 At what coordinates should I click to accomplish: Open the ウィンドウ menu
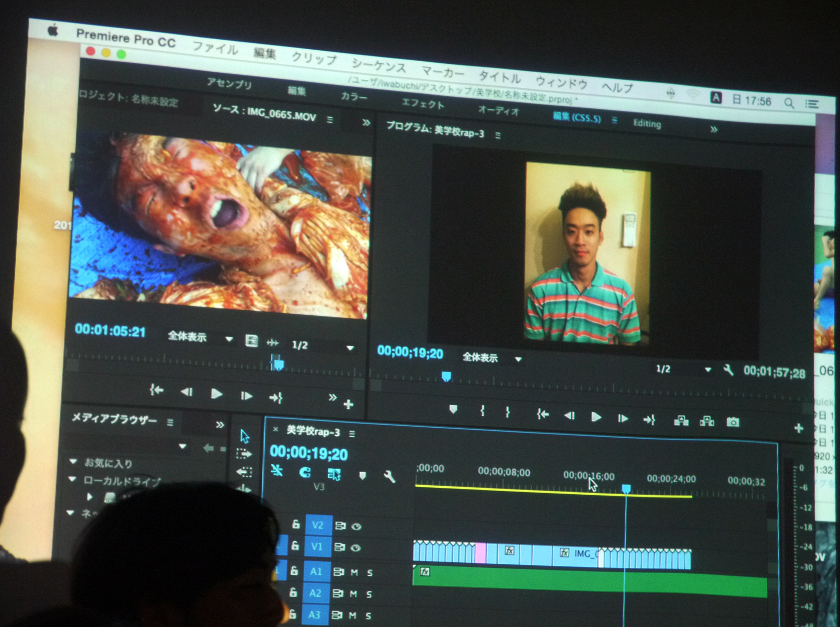[561, 82]
